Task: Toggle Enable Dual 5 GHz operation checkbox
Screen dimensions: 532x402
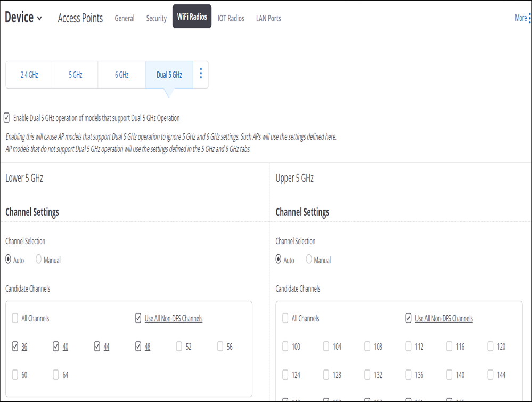Action: (x=6, y=118)
